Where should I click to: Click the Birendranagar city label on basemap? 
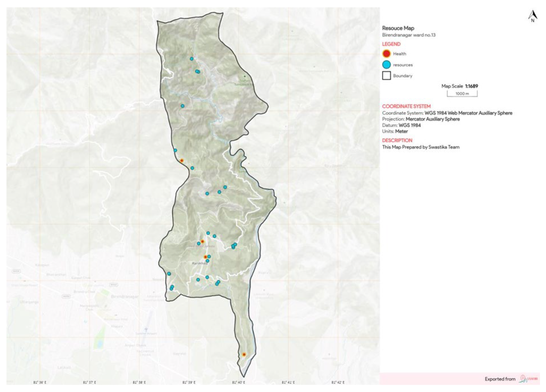(125, 297)
